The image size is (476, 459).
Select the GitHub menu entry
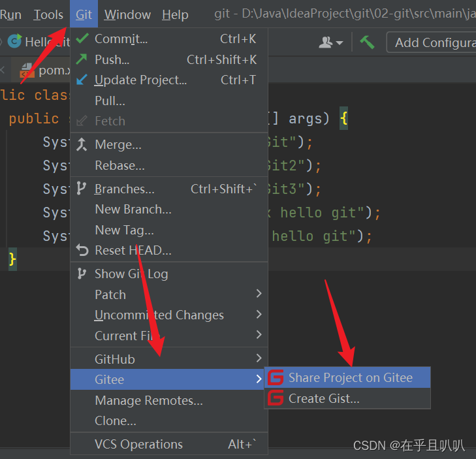point(169,359)
